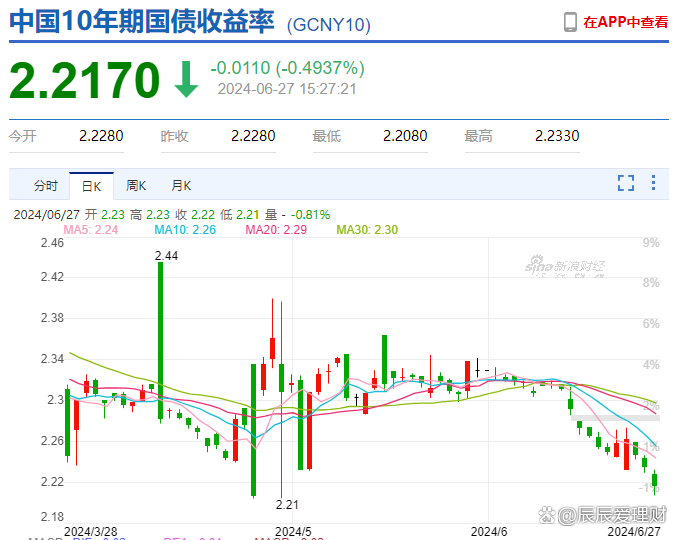
Task: Toggle the MA10 indicator legend
Action: (185, 230)
